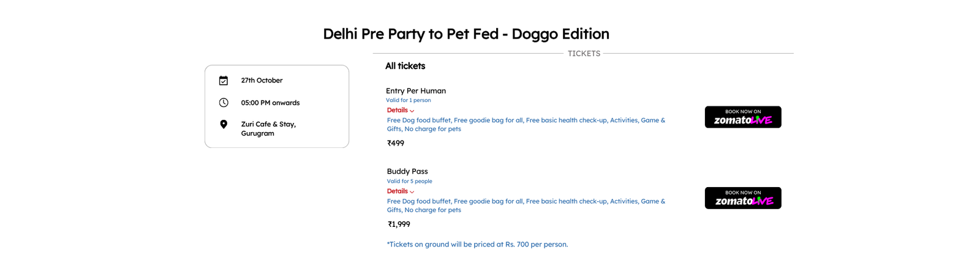Click the clock icon next to 05:00 PM onwards
Screen dimensions: 980x255
(x=224, y=103)
